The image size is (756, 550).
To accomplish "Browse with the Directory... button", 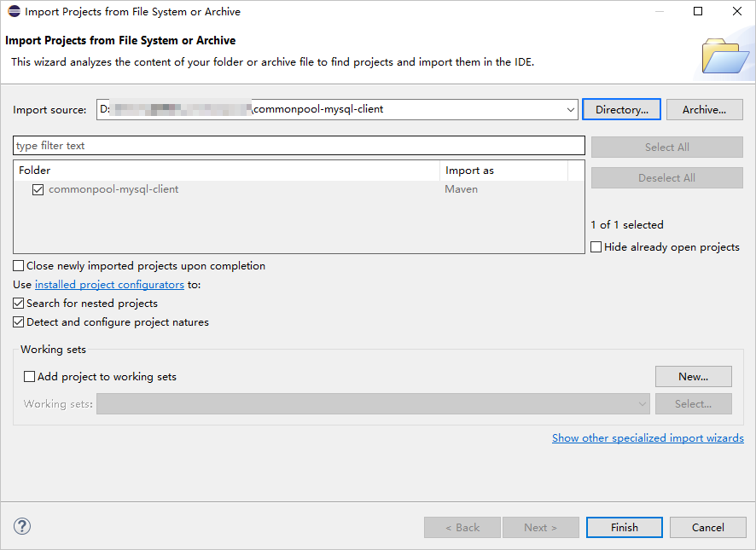I will (621, 110).
